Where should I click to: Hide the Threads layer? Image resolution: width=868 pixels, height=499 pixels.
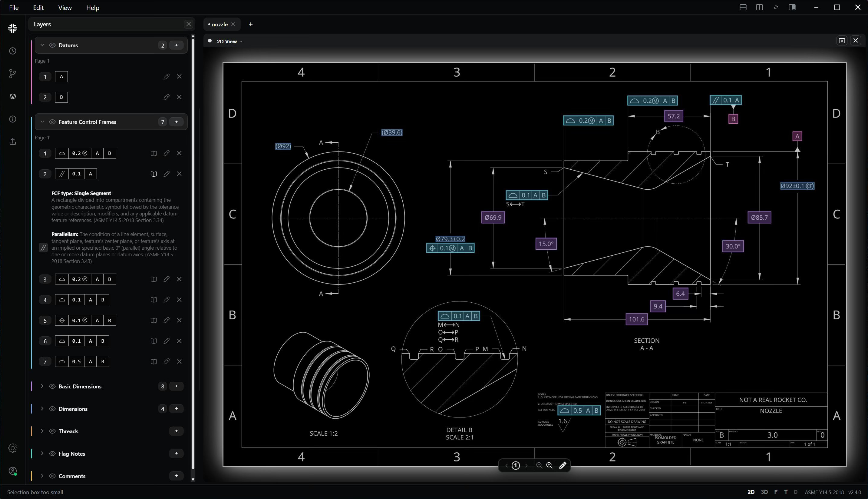click(x=52, y=431)
